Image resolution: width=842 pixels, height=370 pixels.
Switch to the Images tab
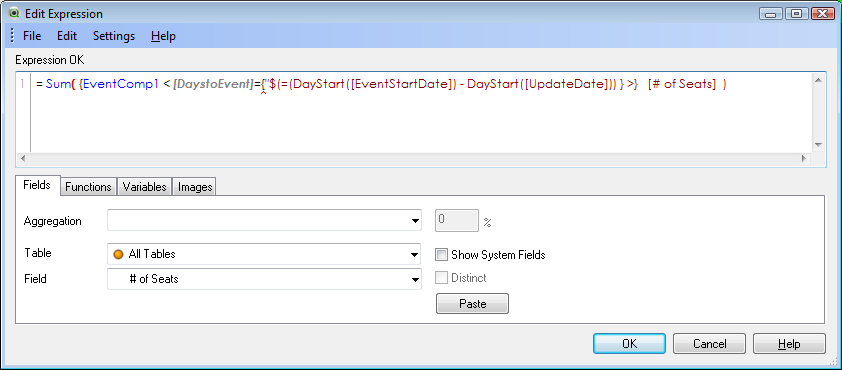(x=195, y=187)
